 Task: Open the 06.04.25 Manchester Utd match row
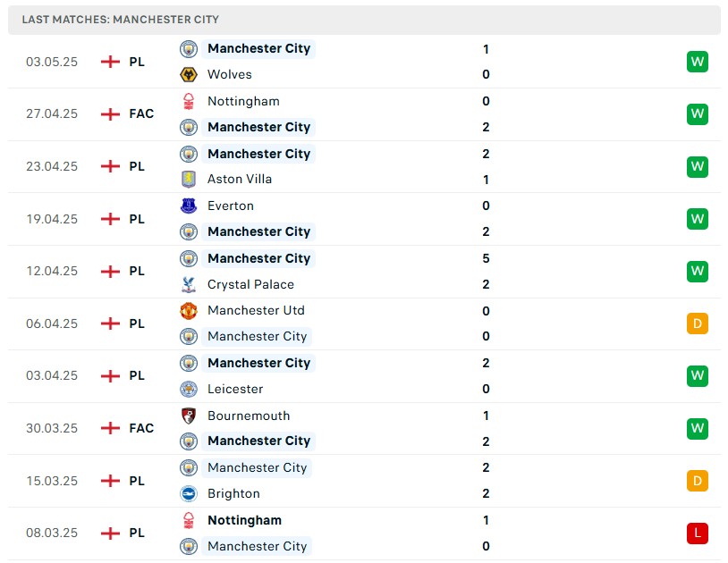pyautogui.click(x=358, y=324)
